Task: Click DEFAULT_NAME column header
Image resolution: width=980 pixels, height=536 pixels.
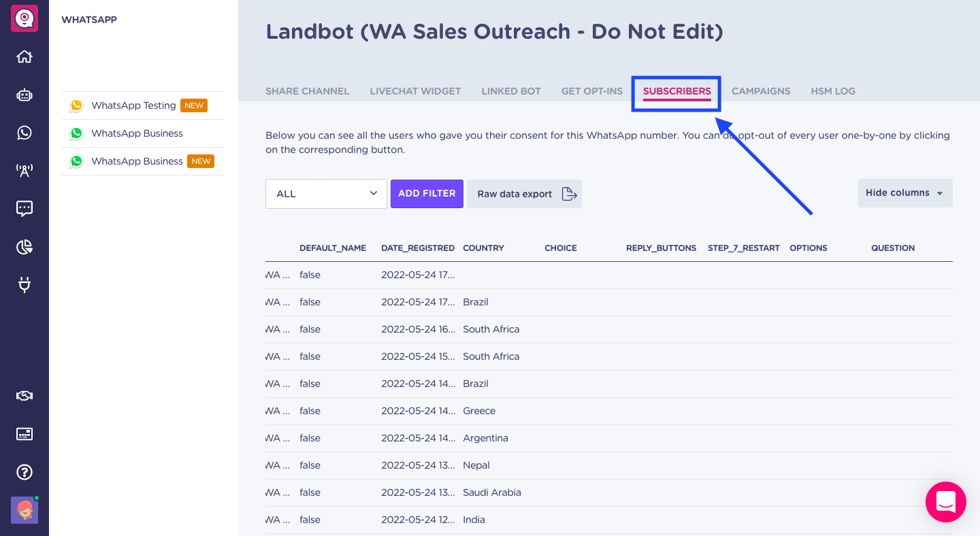Action: coord(333,248)
